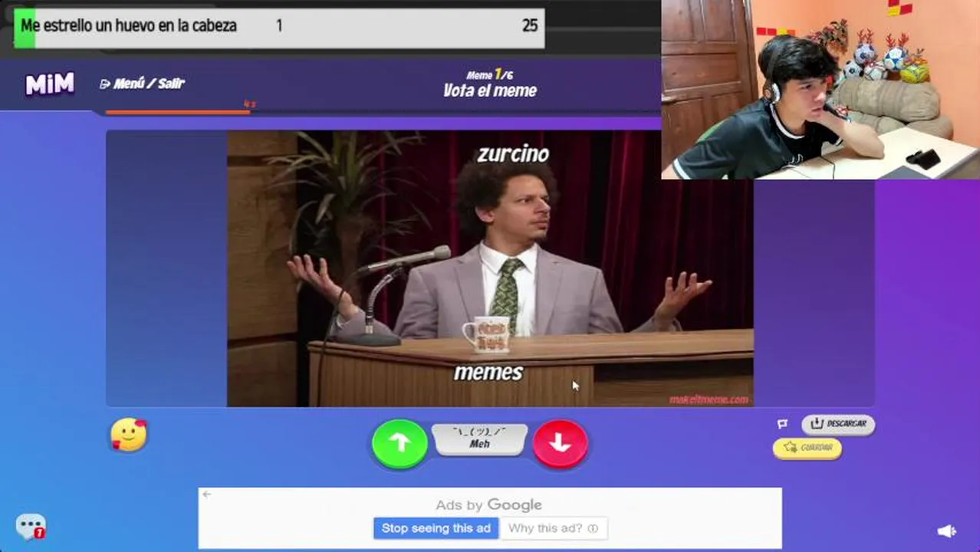Mute sound with speaker icon
Screen dimensions: 980x552
[947, 531]
